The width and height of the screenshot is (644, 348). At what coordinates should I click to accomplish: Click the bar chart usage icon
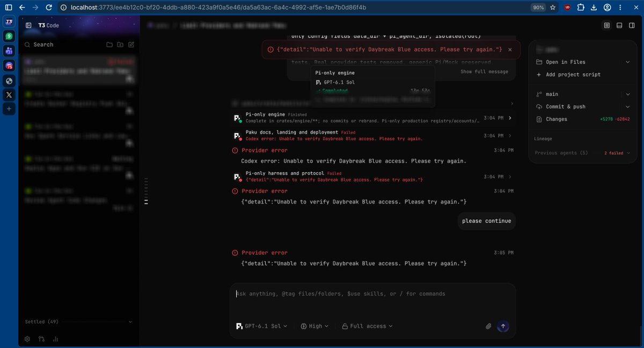56,339
